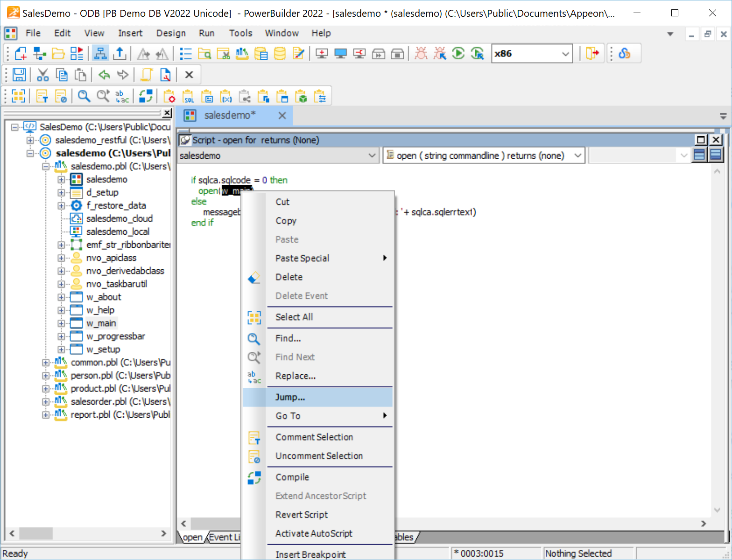Screen dimensions: 732x560
Task: Expand the report.pbl library node
Action: click(45, 414)
